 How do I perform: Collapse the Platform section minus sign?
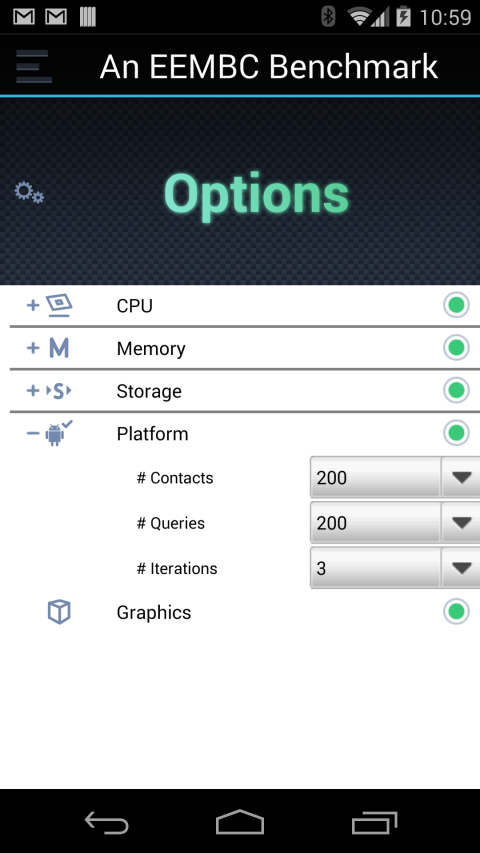[33, 434]
